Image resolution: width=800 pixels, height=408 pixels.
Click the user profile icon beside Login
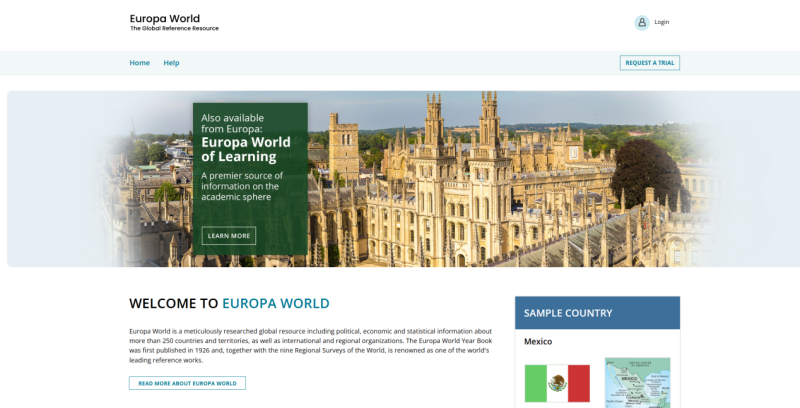(x=642, y=22)
